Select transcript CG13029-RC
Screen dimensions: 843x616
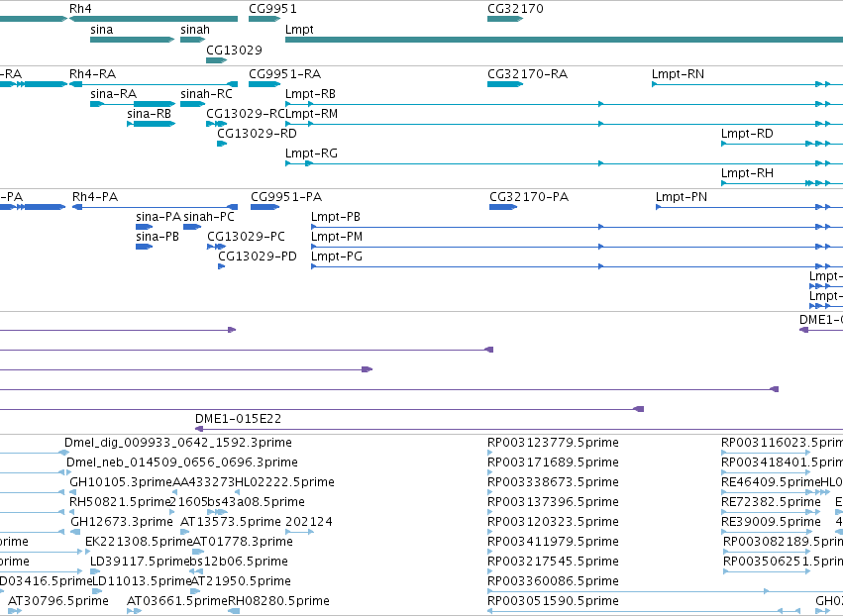[x=217, y=124]
